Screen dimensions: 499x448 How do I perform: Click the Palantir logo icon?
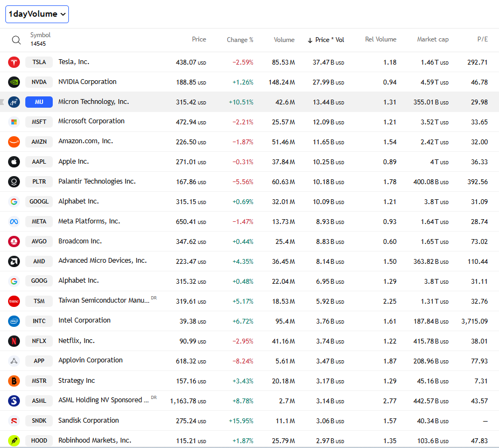click(14, 181)
